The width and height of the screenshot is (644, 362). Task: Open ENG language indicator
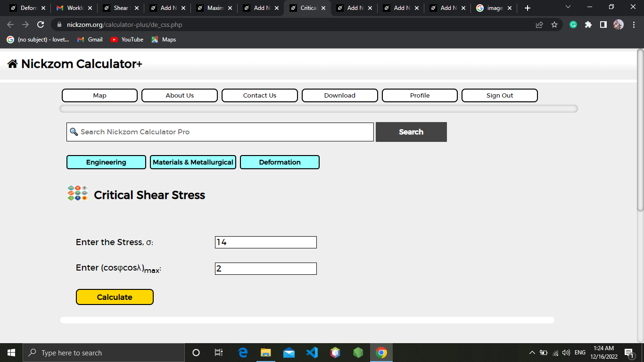[580, 353]
